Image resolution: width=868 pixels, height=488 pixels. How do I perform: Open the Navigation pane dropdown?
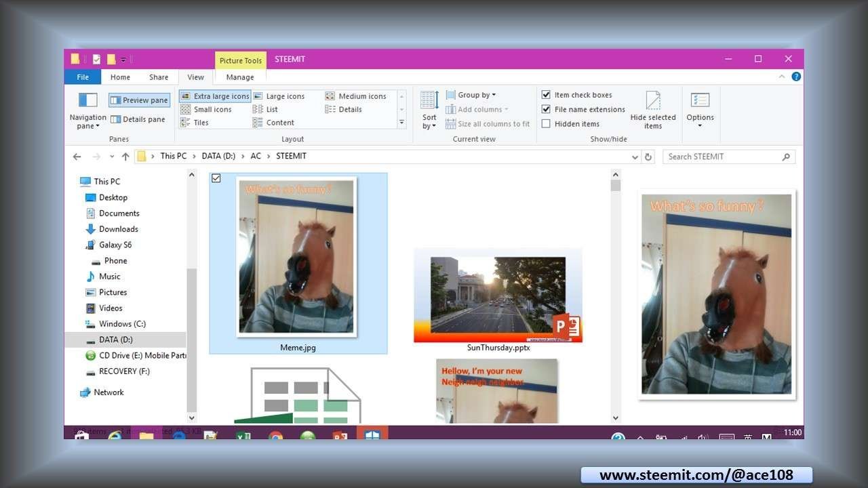coord(88,112)
